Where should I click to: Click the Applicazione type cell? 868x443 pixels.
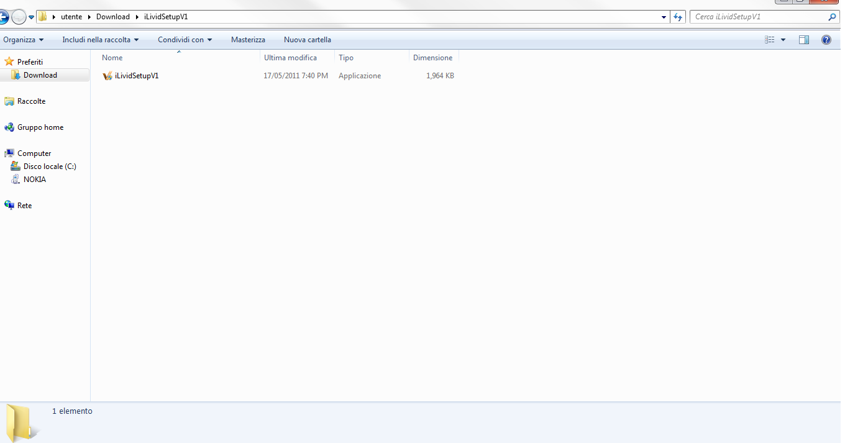click(x=360, y=76)
